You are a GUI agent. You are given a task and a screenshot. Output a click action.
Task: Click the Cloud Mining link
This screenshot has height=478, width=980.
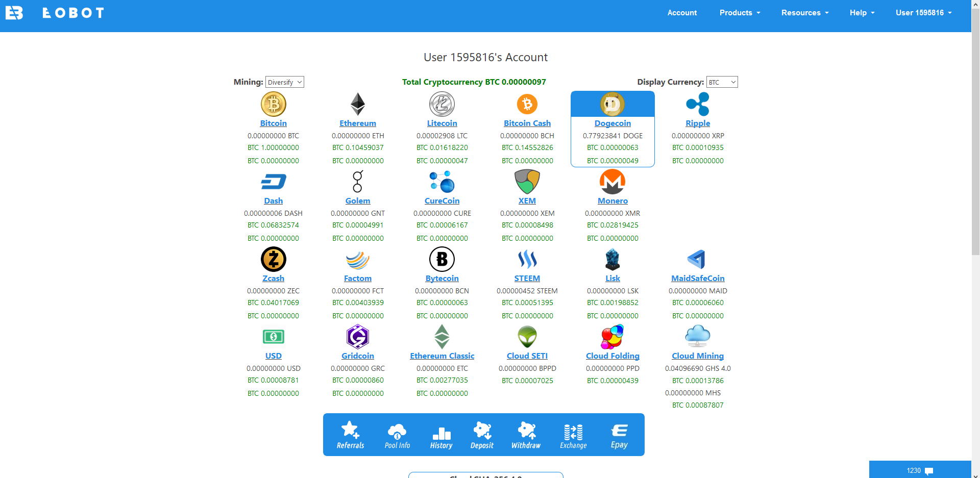pyautogui.click(x=698, y=356)
